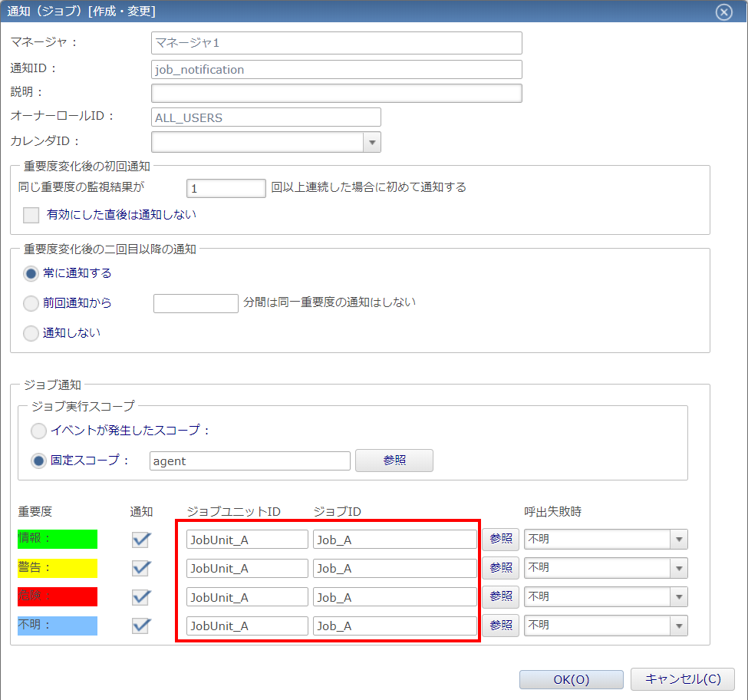Click the 固定スコープ field containing agent
Image resolution: width=748 pixels, height=700 pixels.
tap(250, 461)
